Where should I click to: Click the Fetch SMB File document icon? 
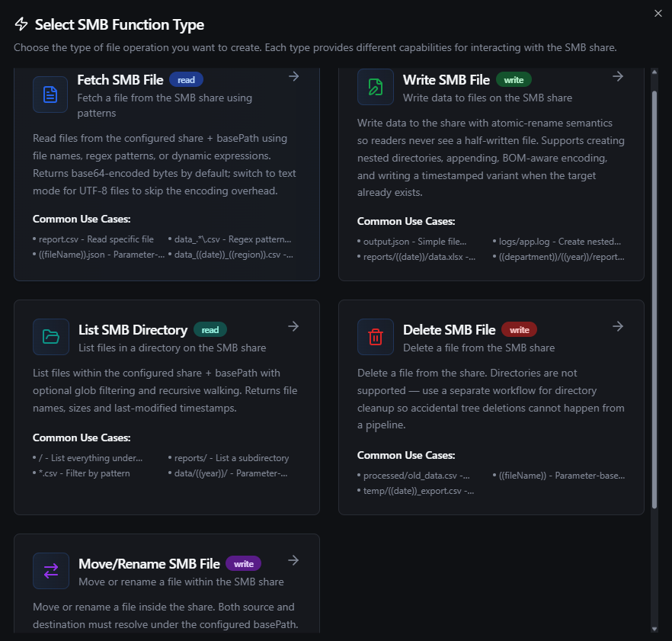coord(50,95)
